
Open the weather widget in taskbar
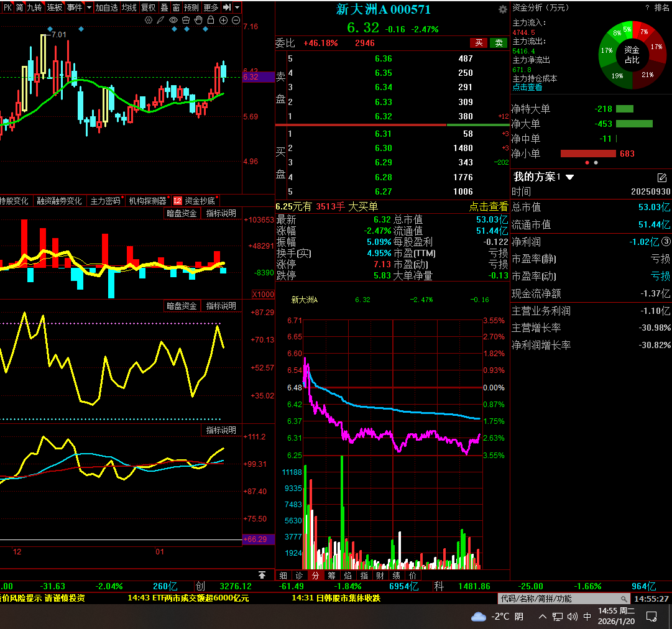coord(497,617)
